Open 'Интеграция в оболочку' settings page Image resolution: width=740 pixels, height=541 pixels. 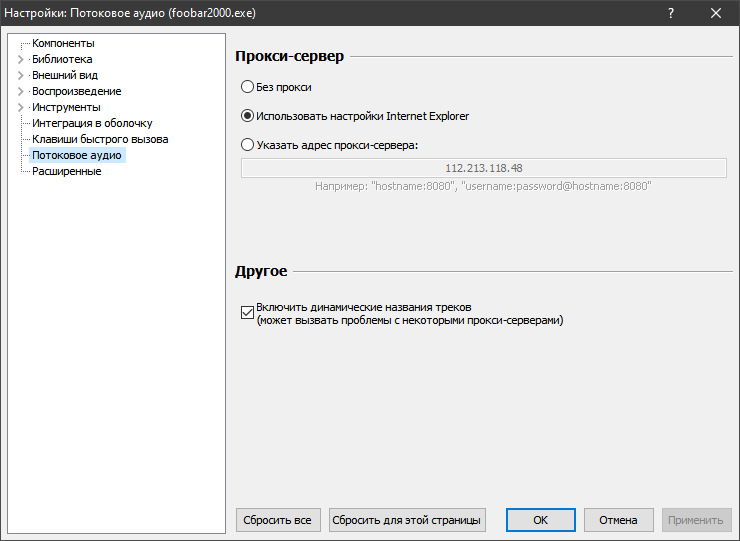click(92, 124)
